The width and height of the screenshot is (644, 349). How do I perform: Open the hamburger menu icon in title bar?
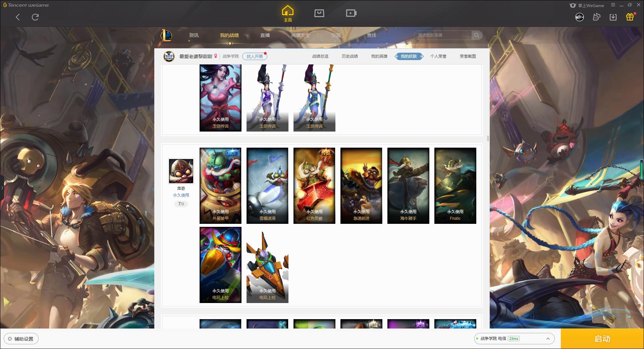[613, 5]
